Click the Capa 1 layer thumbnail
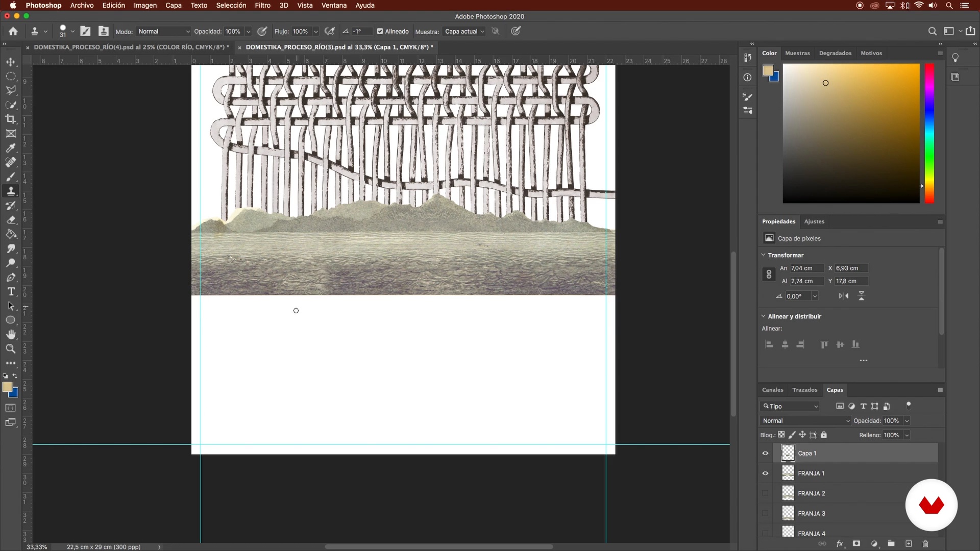 pos(788,453)
